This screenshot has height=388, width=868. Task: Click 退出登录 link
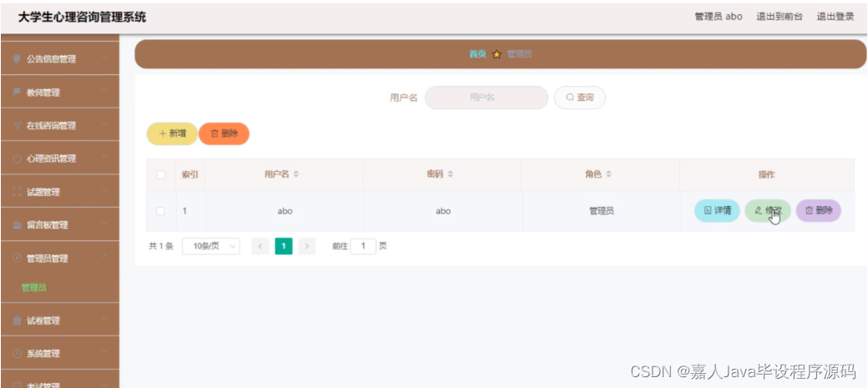(836, 17)
